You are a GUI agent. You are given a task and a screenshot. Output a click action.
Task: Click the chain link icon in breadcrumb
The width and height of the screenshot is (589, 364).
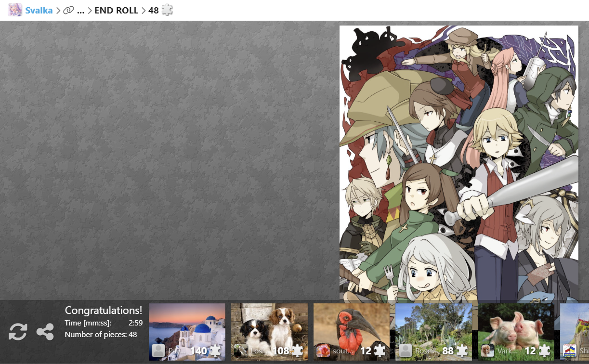pos(69,10)
